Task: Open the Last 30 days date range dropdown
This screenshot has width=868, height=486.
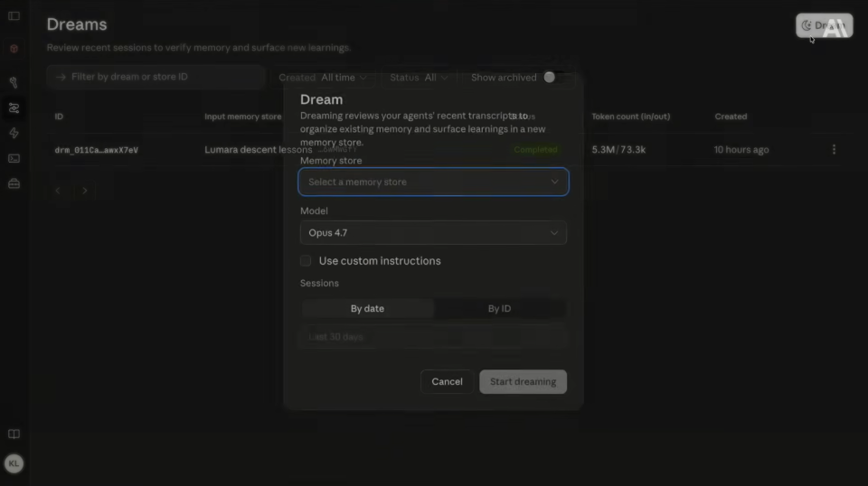Action: [433, 337]
